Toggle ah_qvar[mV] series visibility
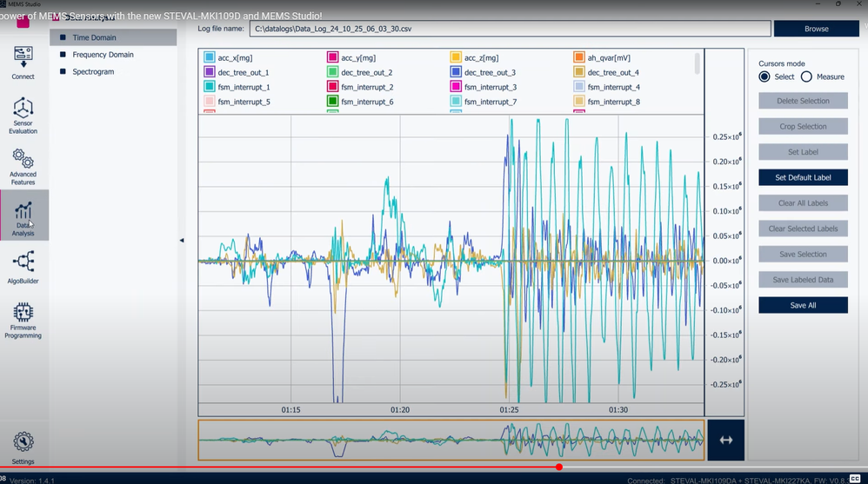Screen dimensions: 868x484 [x=579, y=57]
